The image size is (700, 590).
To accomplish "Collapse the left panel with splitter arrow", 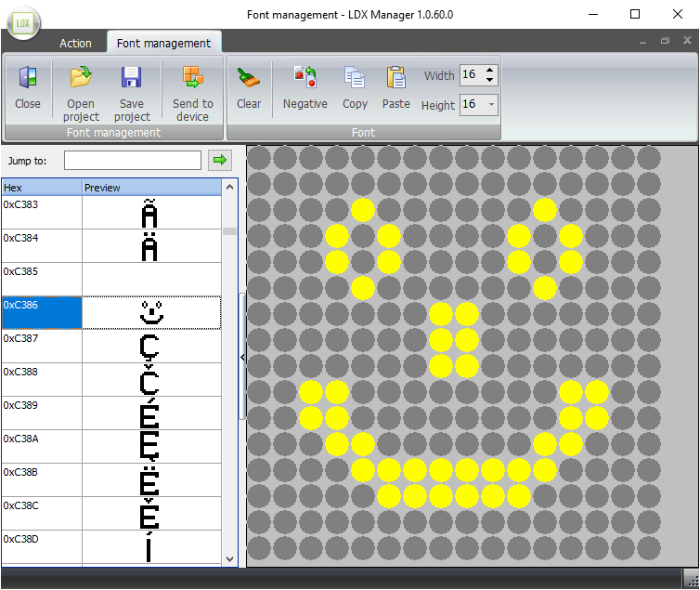I will coord(242,357).
